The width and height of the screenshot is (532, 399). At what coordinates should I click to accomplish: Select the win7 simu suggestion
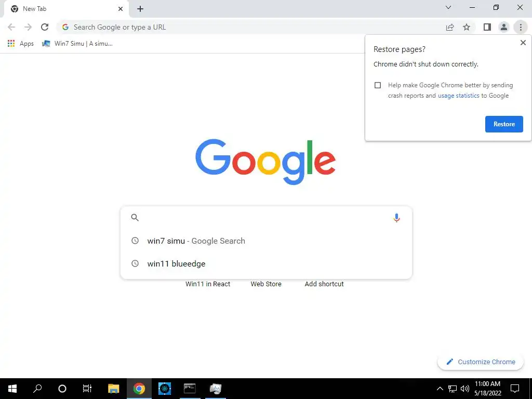tap(267, 241)
